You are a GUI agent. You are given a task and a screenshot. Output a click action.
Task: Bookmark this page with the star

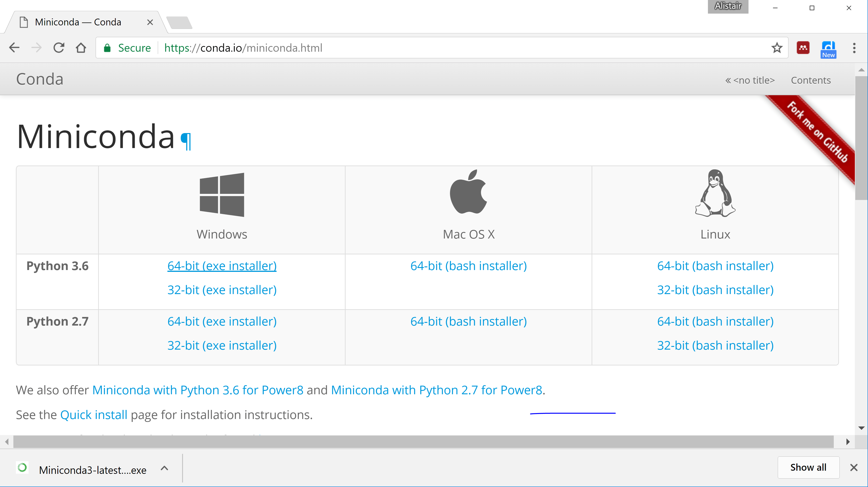tap(777, 48)
